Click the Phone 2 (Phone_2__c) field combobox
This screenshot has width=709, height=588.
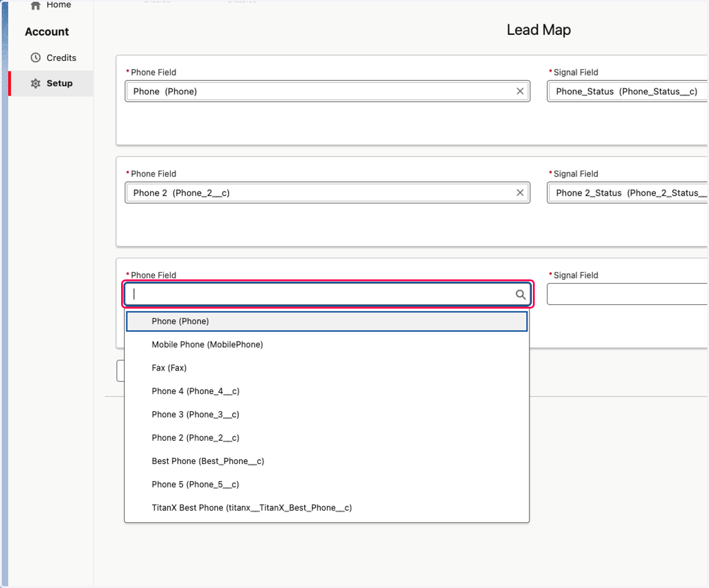pos(327,193)
